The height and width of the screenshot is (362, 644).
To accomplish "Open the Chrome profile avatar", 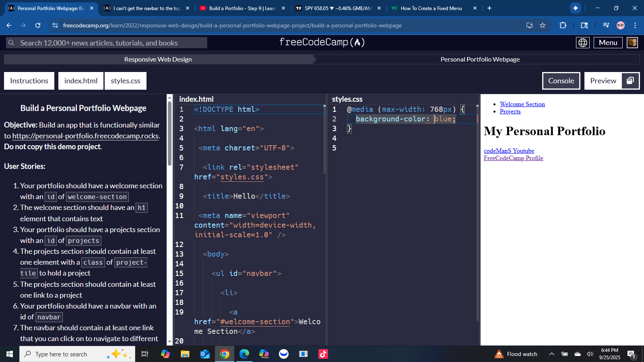I will 620,25.
